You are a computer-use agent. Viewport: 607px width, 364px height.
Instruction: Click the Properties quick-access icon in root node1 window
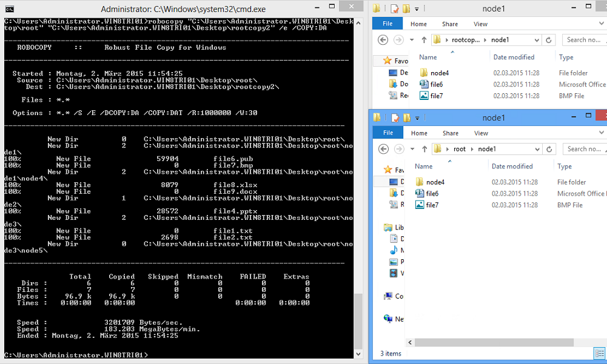395,117
